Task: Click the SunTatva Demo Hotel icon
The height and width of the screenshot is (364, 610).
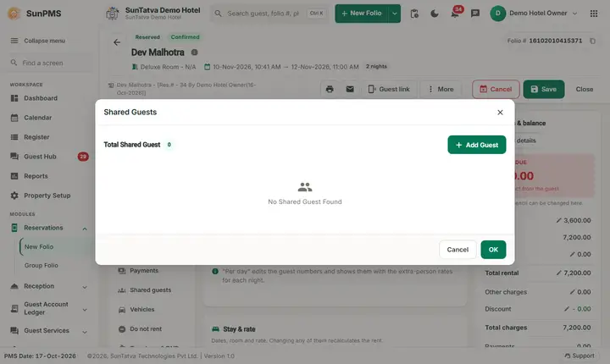Action: 113,14
